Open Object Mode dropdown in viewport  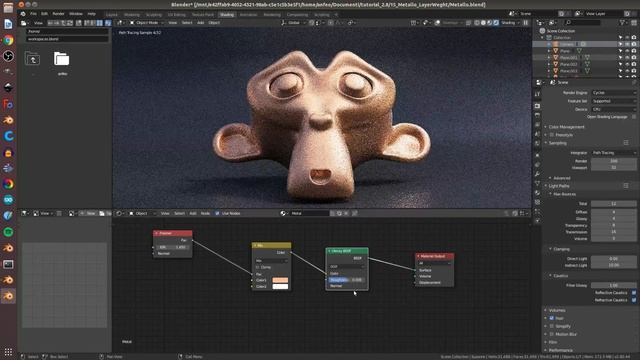[x=147, y=23]
